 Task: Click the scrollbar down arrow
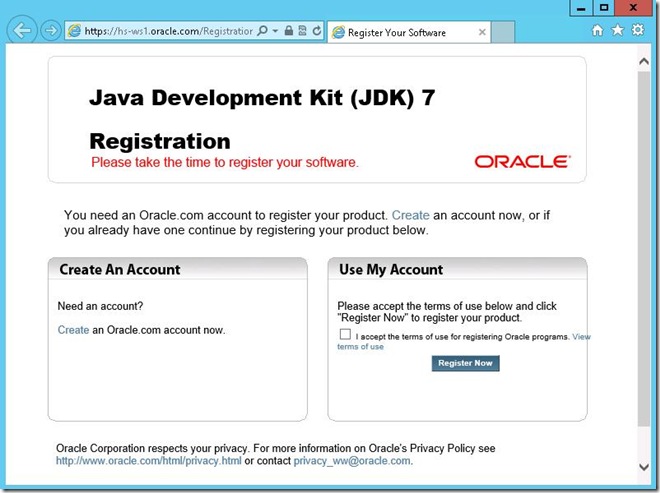pyautogui.click(x=644, y=466)
